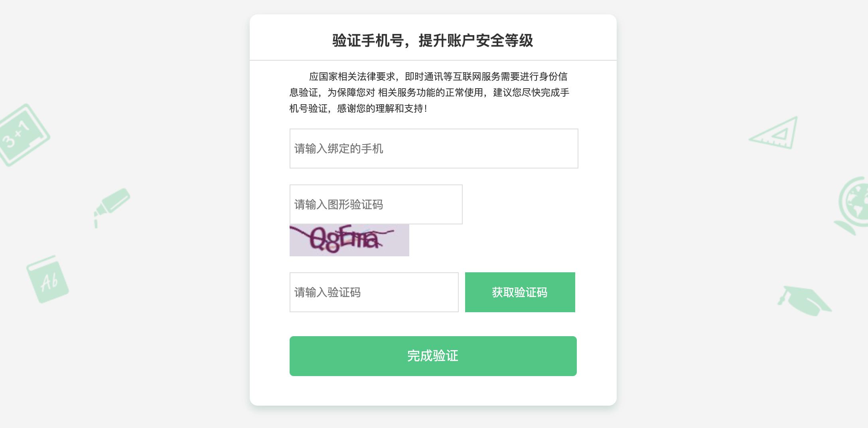Click the text 建议您尽快完成手
Viewport: 868px width, 428px height.
(531, 92)
